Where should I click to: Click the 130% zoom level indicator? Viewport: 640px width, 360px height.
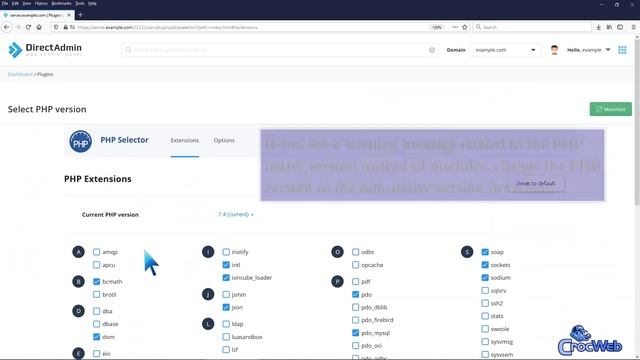click(x=436, y=27)
